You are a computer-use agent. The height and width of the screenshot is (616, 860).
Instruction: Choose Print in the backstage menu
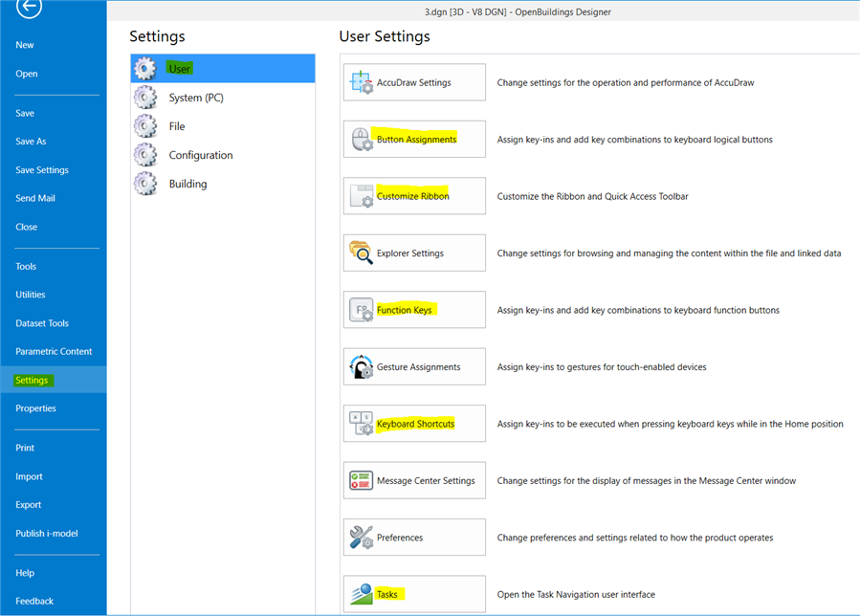[25, 448]
